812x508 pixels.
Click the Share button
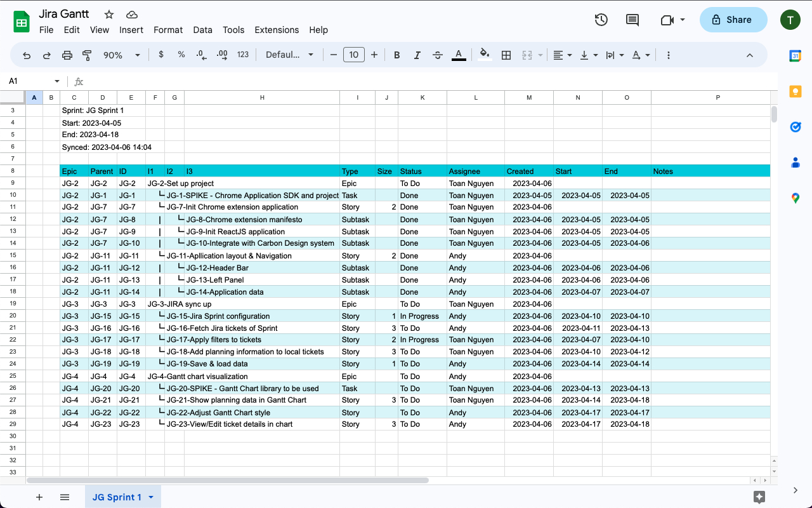(x=733, y=20)
